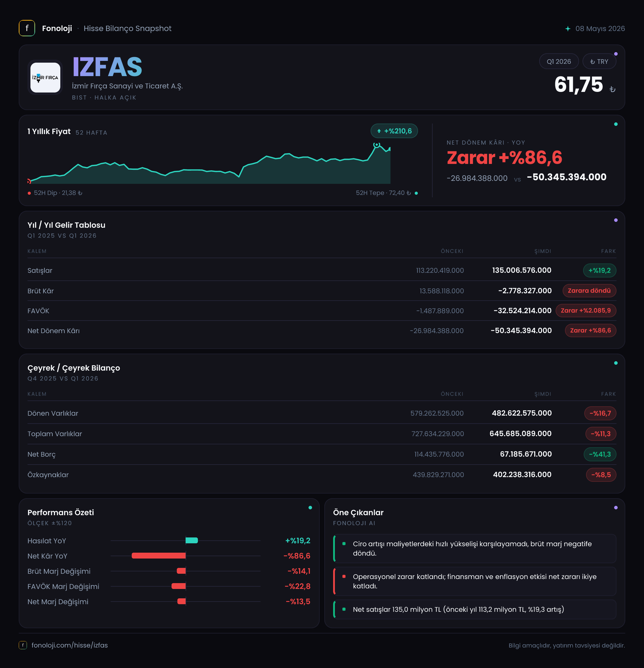Screen dimensions: 644x668
Task: Click the 645.685.089.000 total assets value
Action: click(520, 434)
